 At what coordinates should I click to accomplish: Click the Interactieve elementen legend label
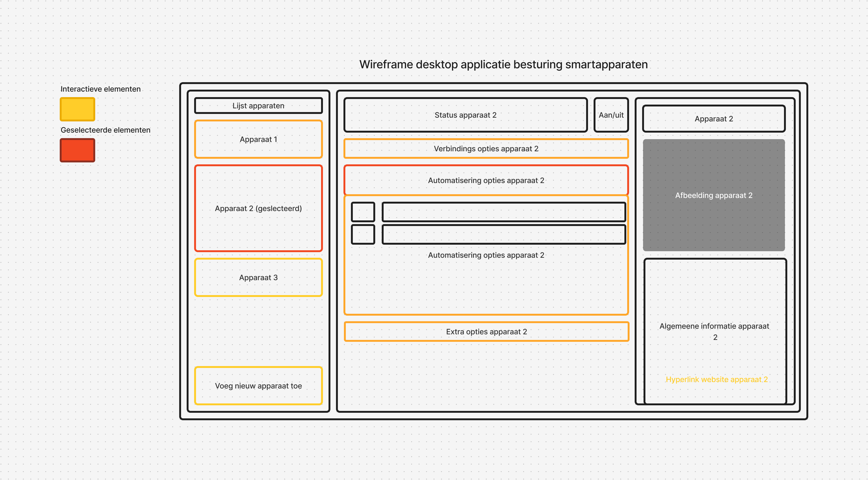pyautogui.click(x=100, y=89)
